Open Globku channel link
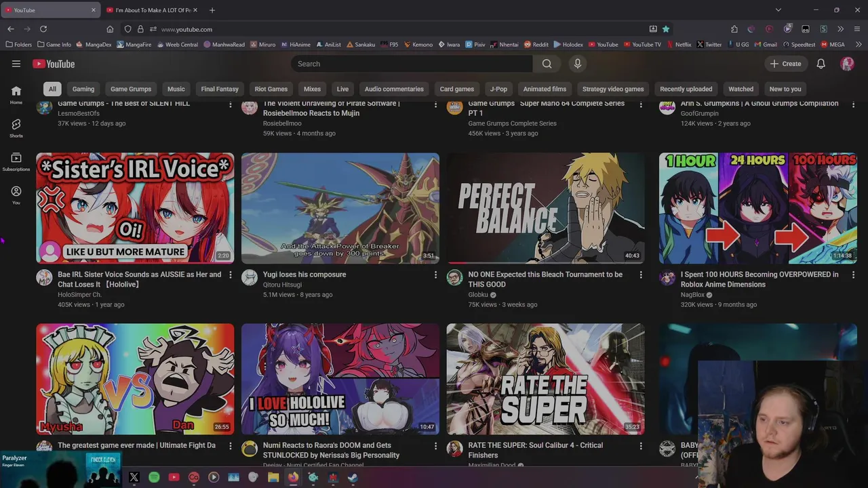The height and width of the screenshot is (488, 868). [478, 295]
